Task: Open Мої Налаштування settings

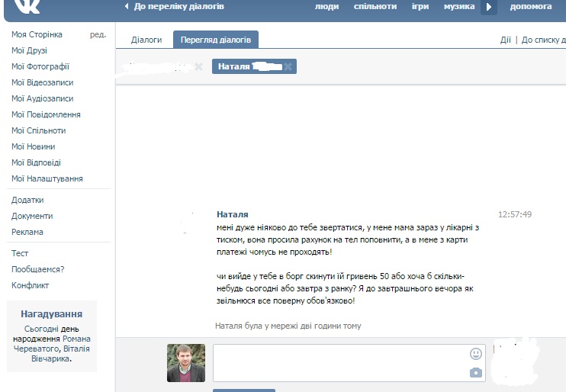Action: coord(47,178)
